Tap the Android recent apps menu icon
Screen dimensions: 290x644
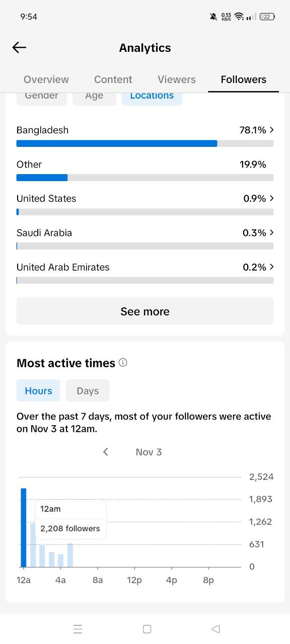[78, 629]
